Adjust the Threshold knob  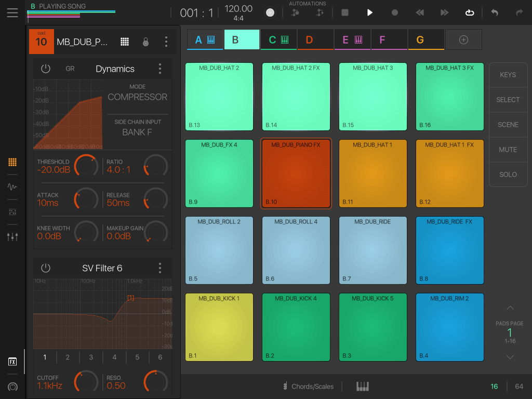click(86, 165)
